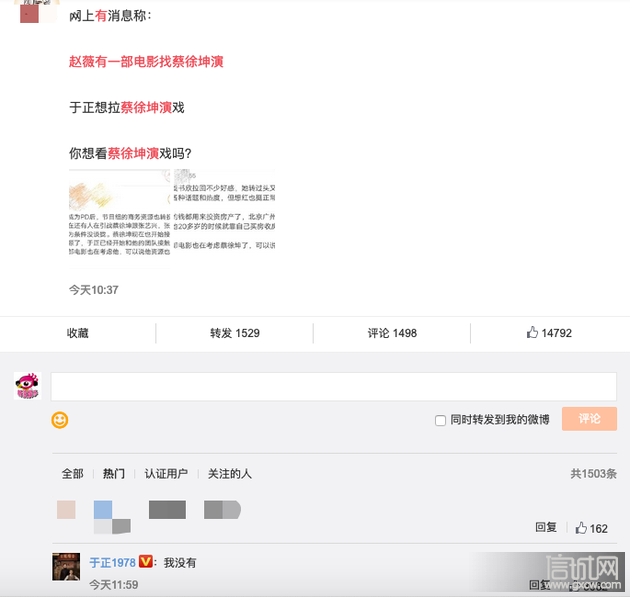Click the 共1503条 comment count
This screenshot has height=597, width=630.
[x=593, y=474]
